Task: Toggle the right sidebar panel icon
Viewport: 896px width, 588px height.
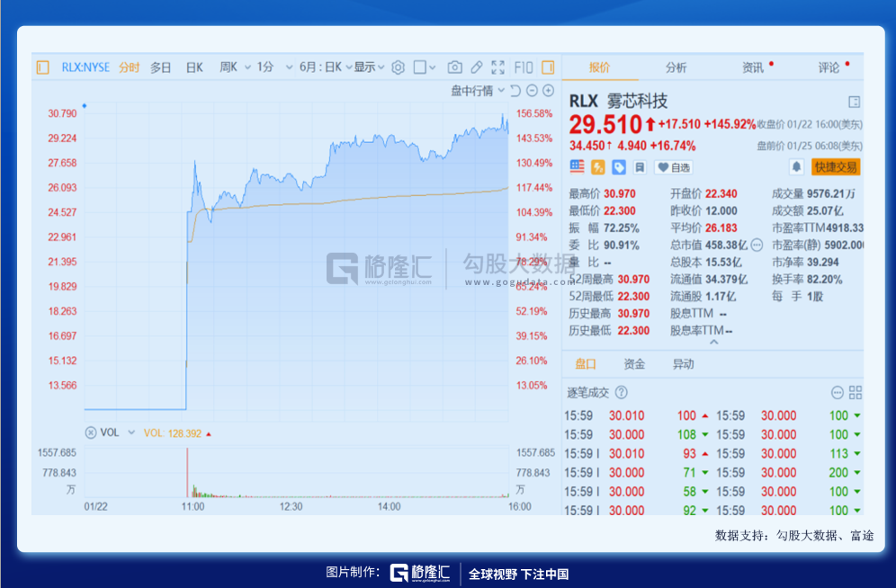Action: [548, 67]
